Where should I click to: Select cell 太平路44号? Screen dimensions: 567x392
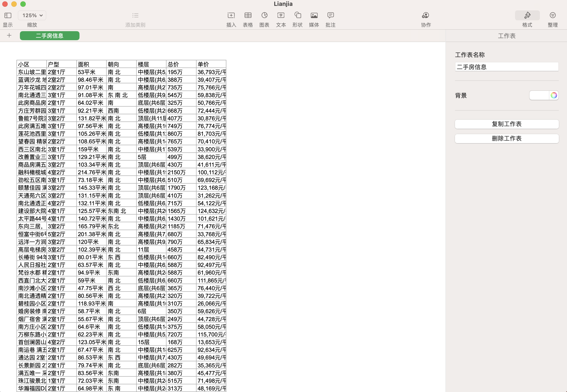(x=32, y=219)
